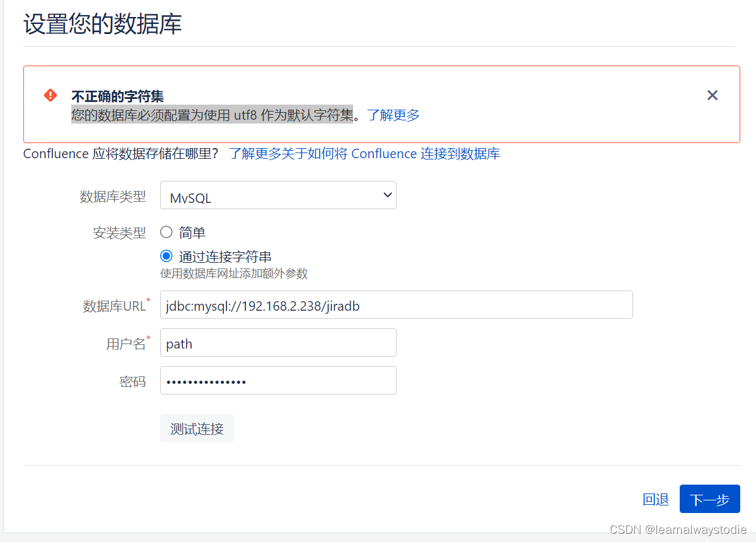Click the red error warning icon
The image size is (756, 542).
50,95
